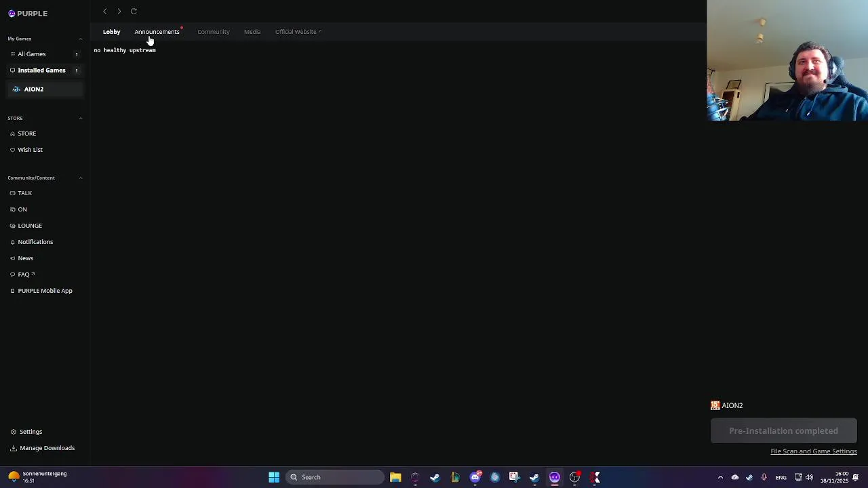
Task: Click the volume speaker tray icon
Action: [809, 477]
